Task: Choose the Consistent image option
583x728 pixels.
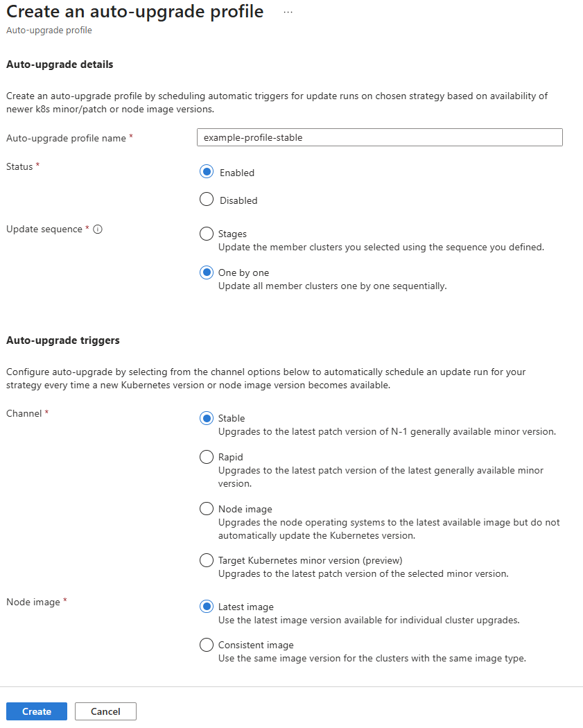Action: click(x=207, y=645)
